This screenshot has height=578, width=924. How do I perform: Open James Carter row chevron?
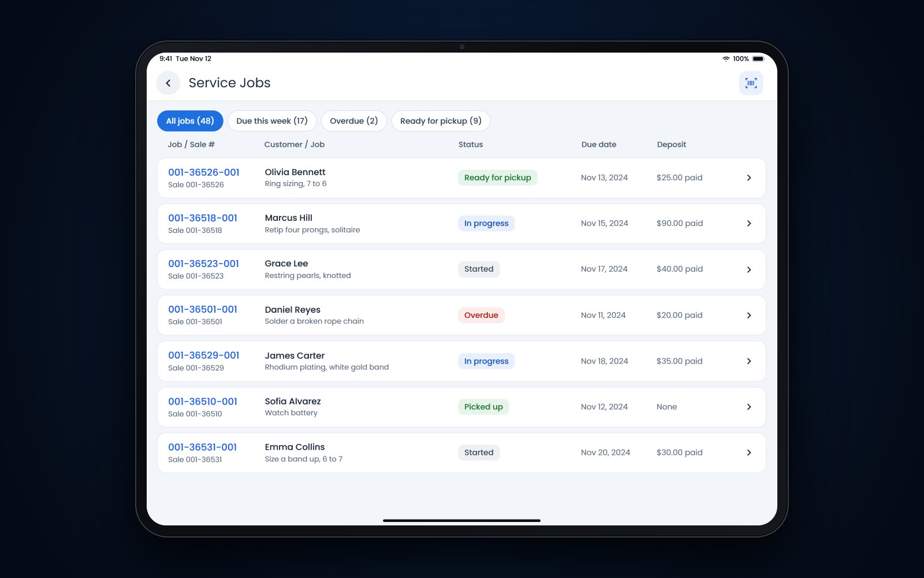coord(749,361)
